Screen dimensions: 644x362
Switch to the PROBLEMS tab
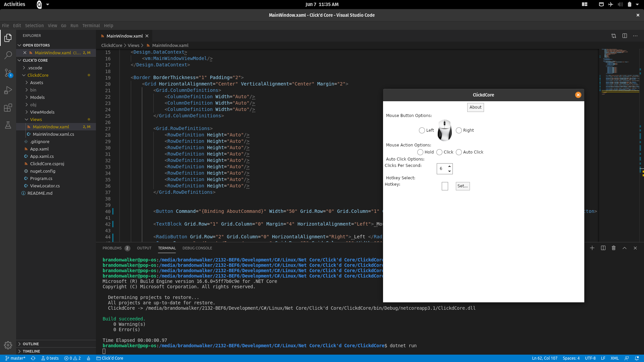click(112, 248)
